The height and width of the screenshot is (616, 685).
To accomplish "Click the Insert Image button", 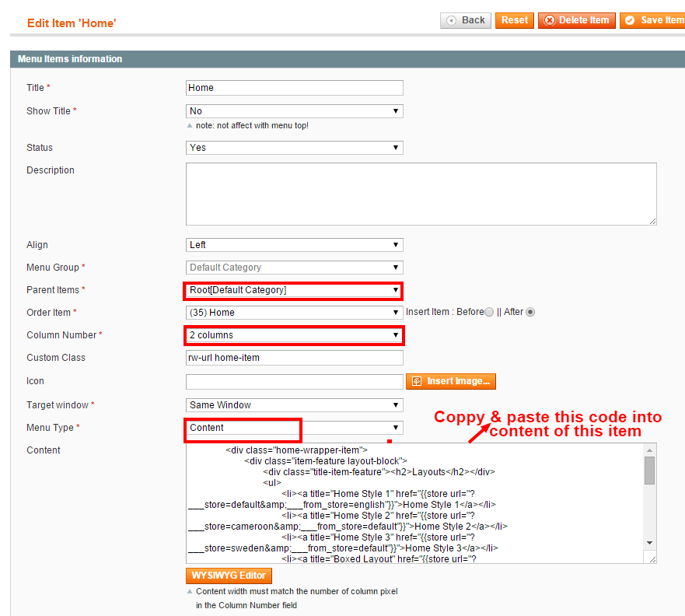I will coord(451,381).
